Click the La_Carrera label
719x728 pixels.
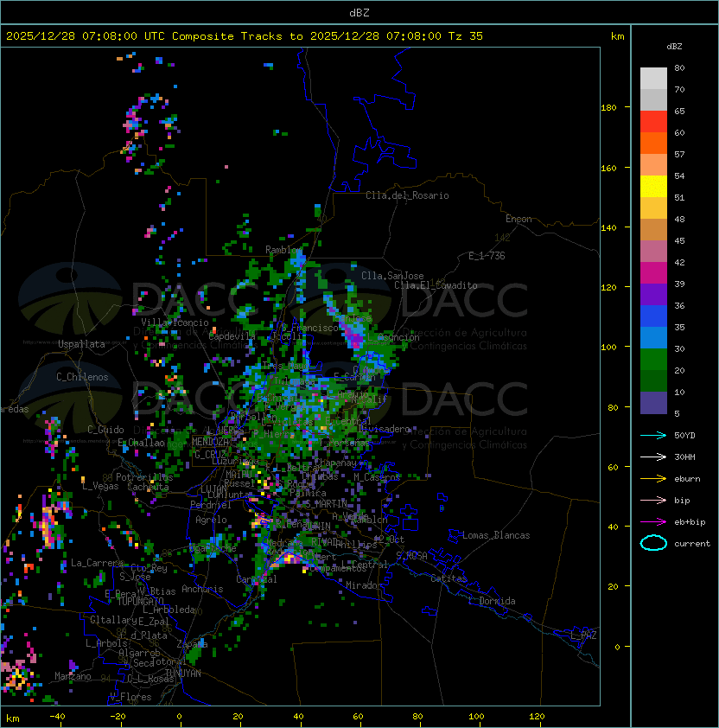coord(97,563)
